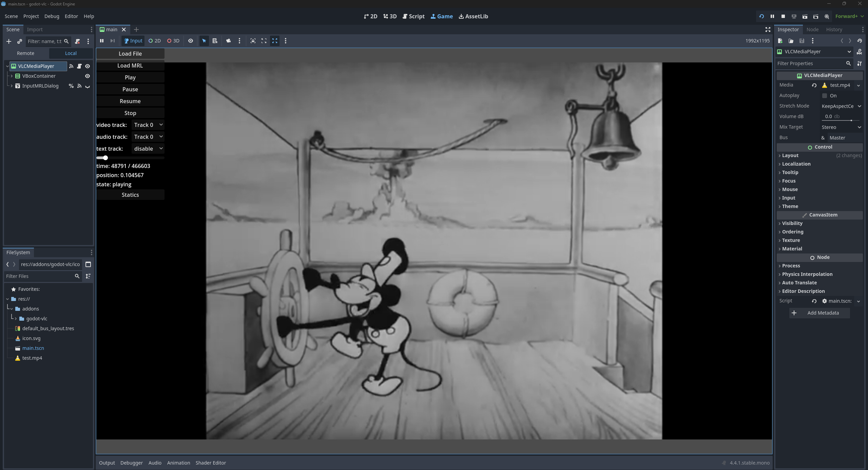The height and width of the screenshot is (470, 868).
Task: Click the Stop Running Project icon
Action: pos(783,16)
